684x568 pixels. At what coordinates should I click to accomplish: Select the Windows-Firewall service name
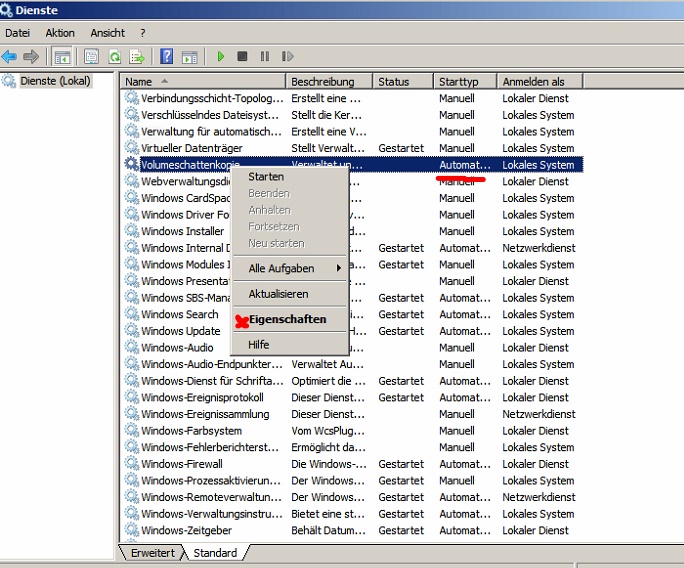click(x=182, y=464)
